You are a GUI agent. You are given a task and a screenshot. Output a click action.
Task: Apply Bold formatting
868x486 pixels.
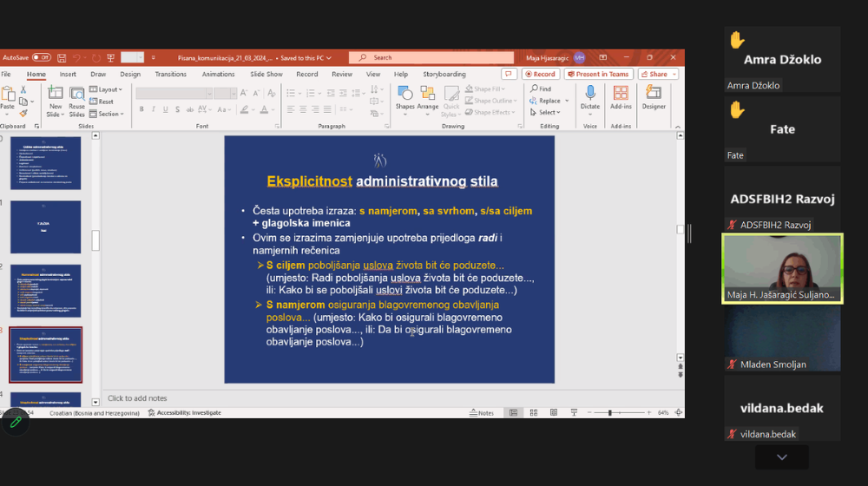(x=141, y=109)
